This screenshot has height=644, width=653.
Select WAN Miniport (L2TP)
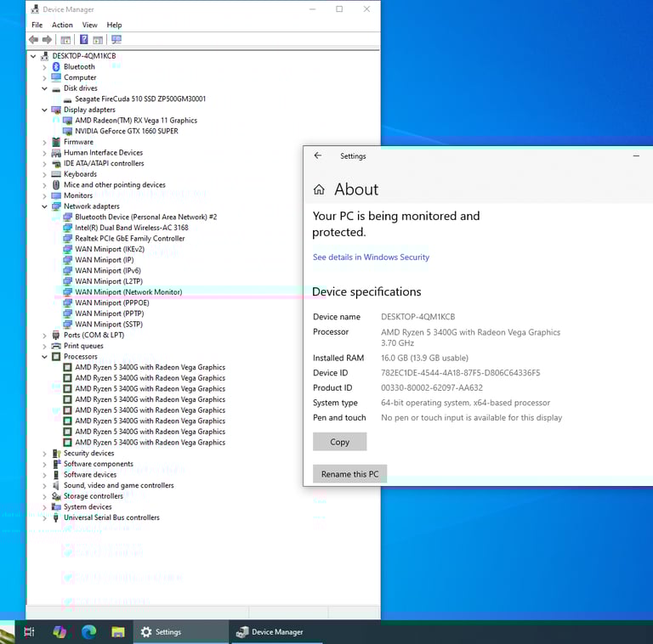pos(109,281)
